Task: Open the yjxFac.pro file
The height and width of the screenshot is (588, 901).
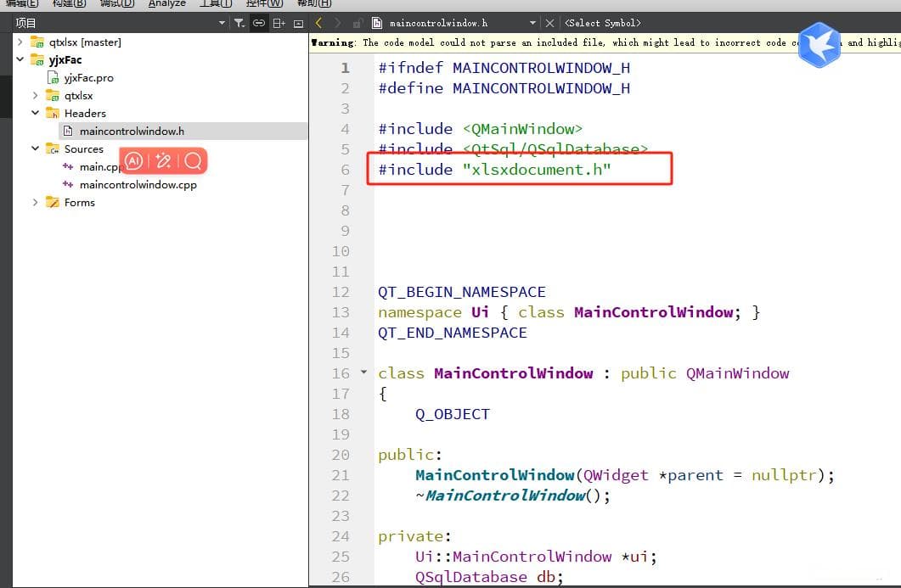Action: coord(88,77)
